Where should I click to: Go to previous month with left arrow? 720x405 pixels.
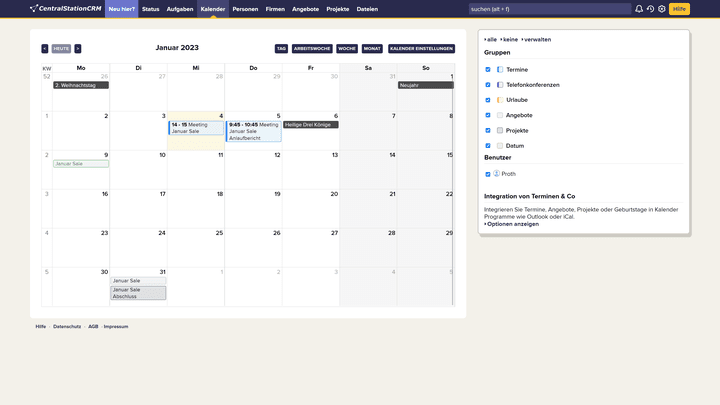(x=45, y=48)
